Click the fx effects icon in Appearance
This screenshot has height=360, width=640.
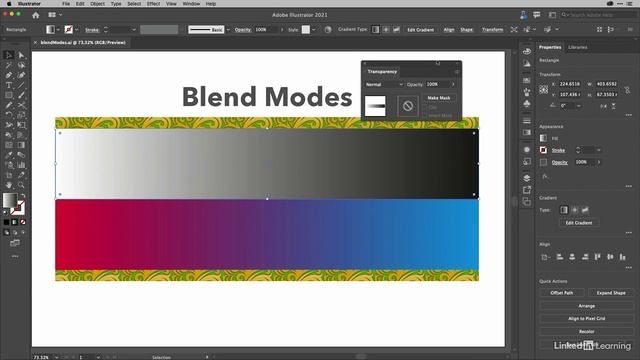click(x=545, y=176)
